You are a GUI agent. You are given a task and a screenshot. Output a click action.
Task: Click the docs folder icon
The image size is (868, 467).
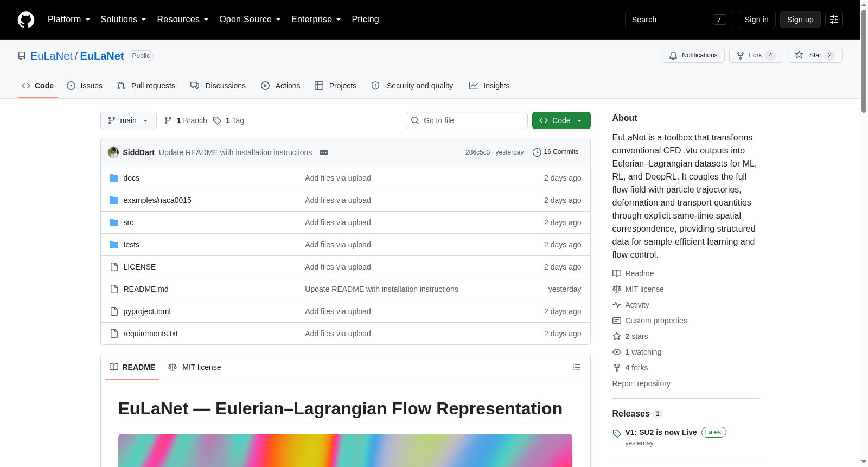(x=114, y=178)
